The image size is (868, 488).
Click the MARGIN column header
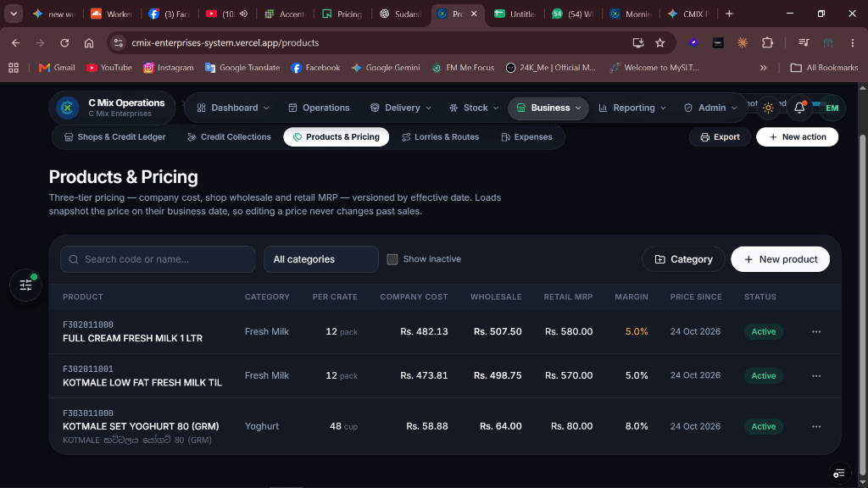(x=631, y=297)
